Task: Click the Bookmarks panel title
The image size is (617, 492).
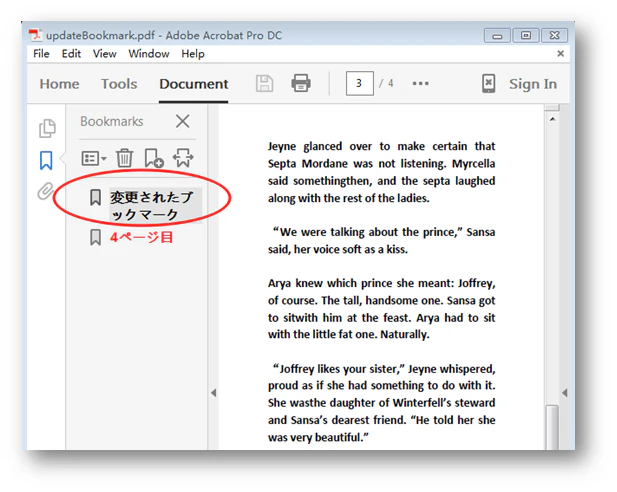Action: click(112, 121)
